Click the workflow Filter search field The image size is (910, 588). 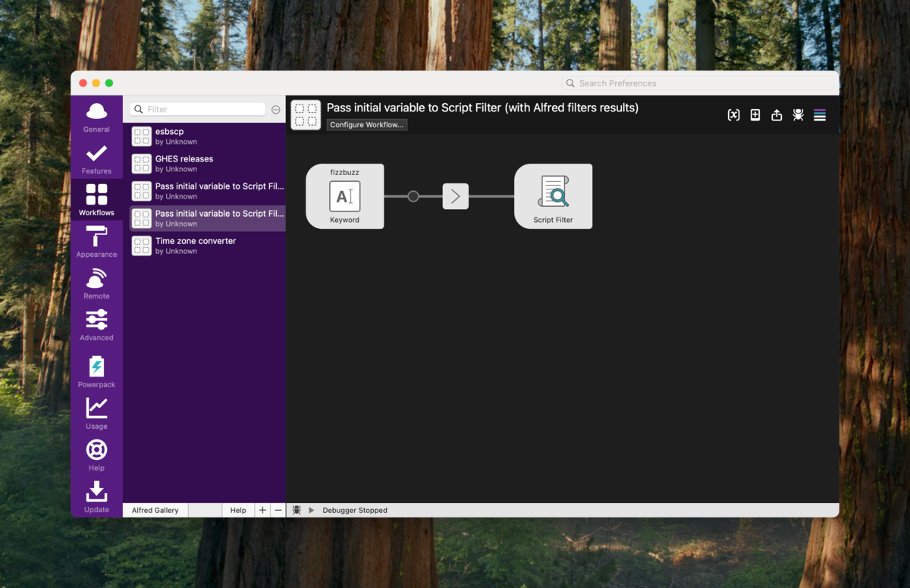pyautogui.click(x=198, y=109)
